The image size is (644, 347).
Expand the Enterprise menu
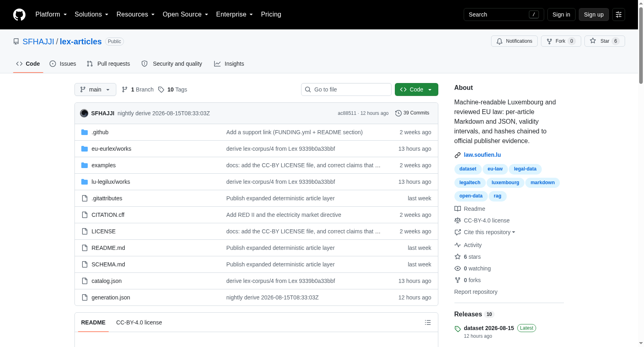click(235, 15)
